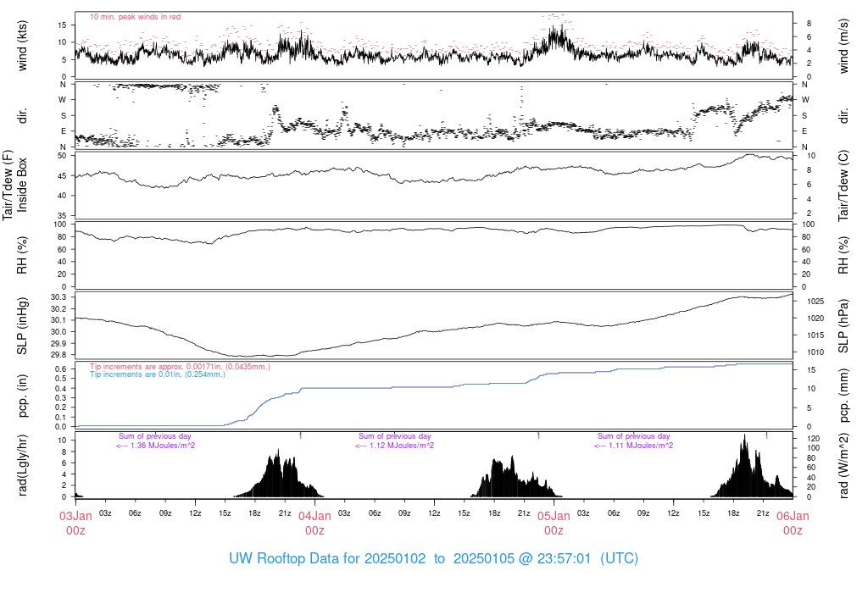The width and height of the screenshot is (868, 593).
Task: Click the '05Jan' date label
Action: pyautogui.click(x=554, y=516)
